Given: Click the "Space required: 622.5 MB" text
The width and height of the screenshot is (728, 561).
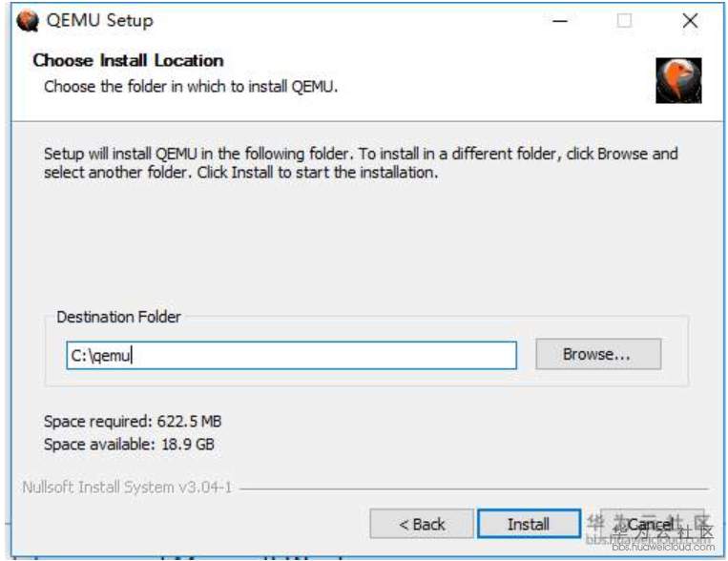Looking at the screenshot, I should 133,421.
